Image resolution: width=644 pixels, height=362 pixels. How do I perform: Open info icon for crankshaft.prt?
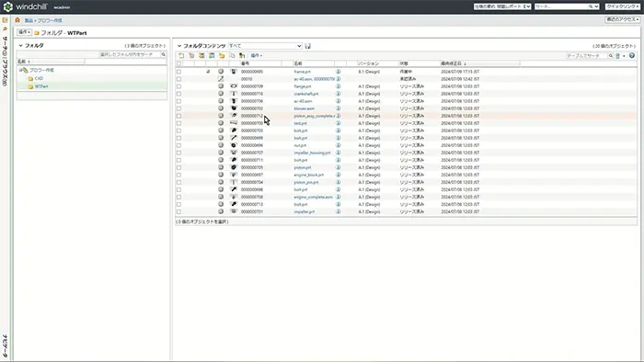click(338, 94)
